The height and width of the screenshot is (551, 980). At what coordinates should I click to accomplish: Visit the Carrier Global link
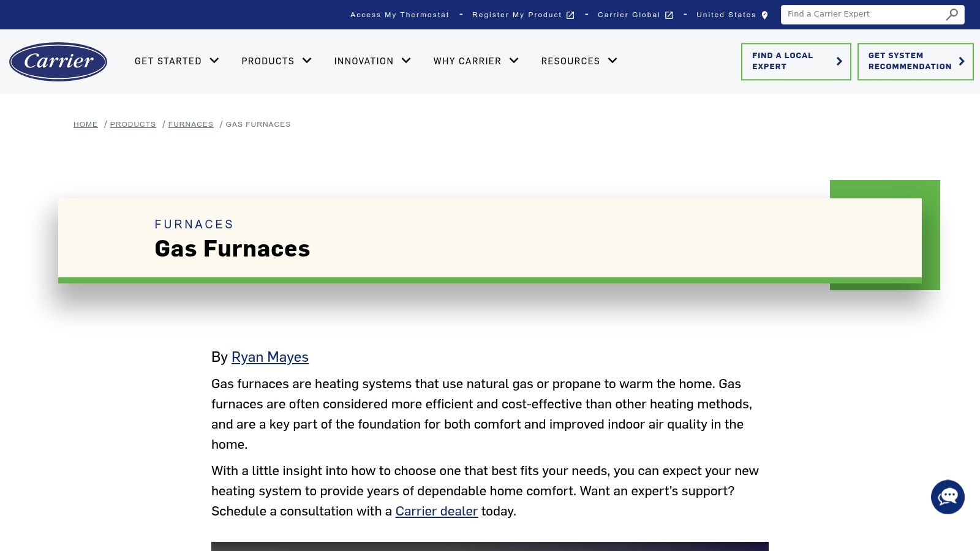coord(629,15)
